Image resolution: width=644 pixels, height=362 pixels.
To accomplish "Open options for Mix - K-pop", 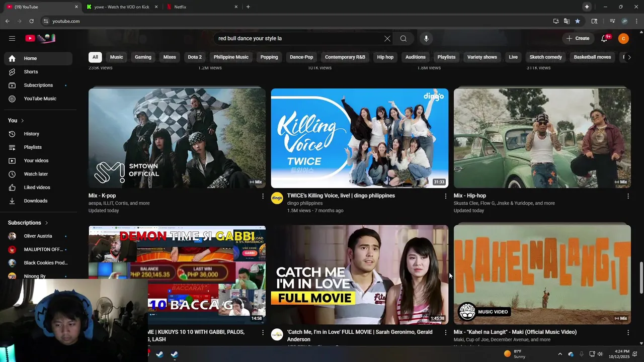I will 263,196.
